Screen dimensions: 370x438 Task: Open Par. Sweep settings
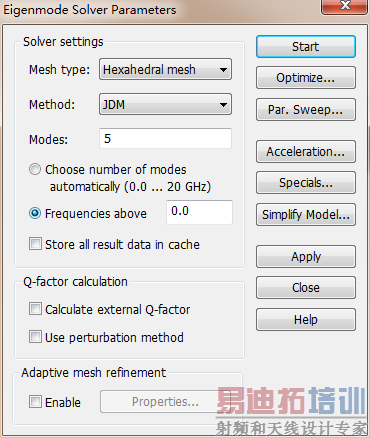click(x=306, y=110)
